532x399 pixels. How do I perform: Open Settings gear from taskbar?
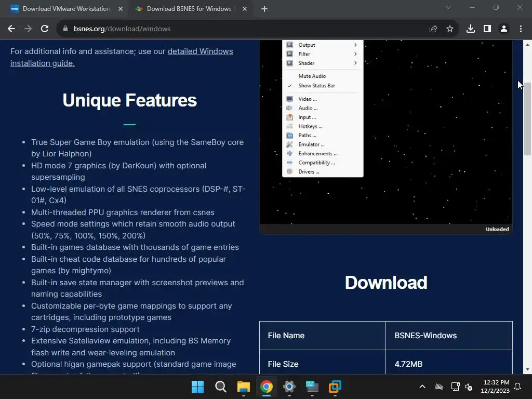pyautogui.click(x=289, y=387)
